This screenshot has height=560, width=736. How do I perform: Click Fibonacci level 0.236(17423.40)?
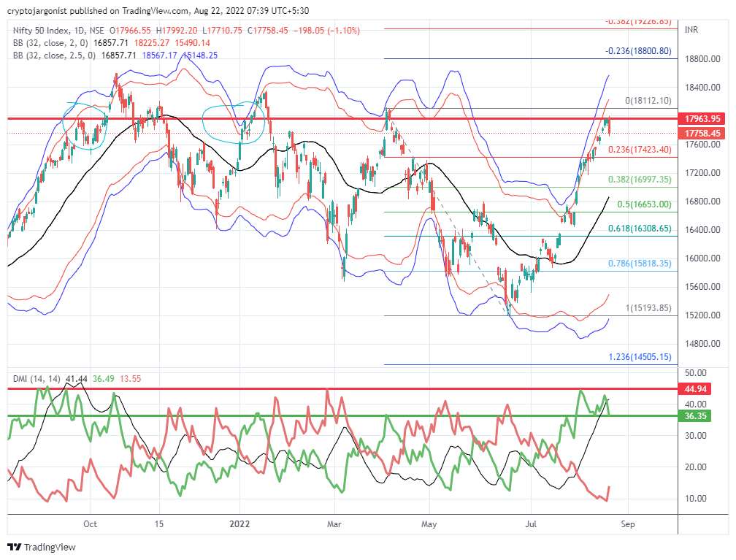point(640,150)
